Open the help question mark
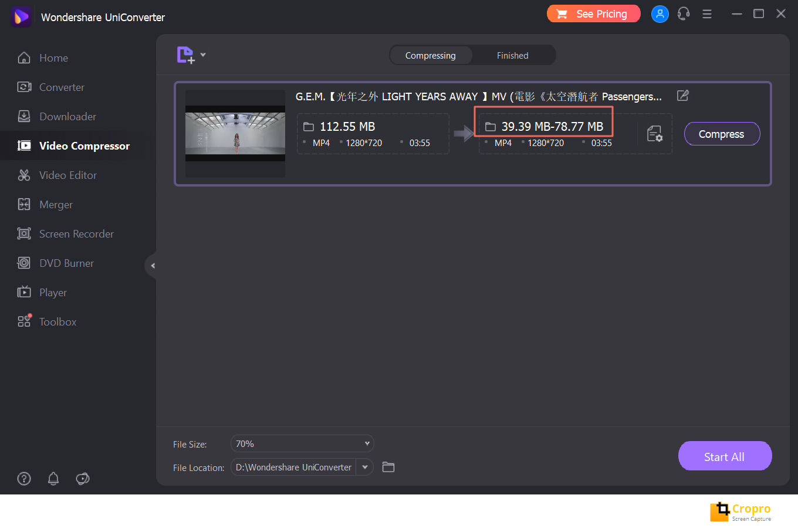This screenshot has width=798, height=532. pos(24,479)
